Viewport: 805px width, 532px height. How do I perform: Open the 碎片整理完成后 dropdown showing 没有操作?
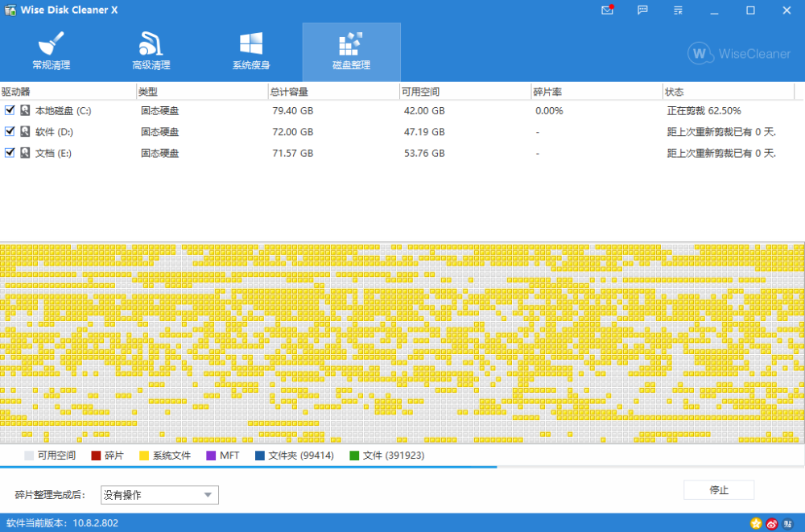coord(159,495)
